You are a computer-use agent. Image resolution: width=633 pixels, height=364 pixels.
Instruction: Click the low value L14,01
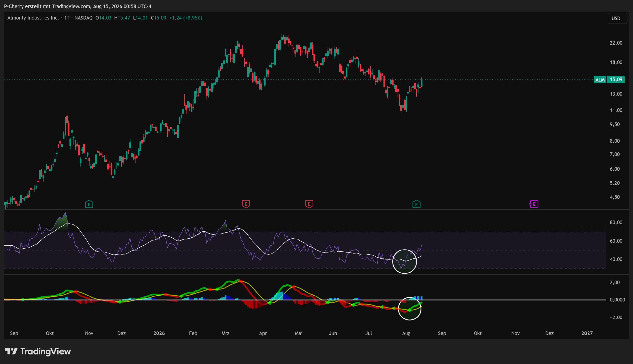(x=140, y=18)
